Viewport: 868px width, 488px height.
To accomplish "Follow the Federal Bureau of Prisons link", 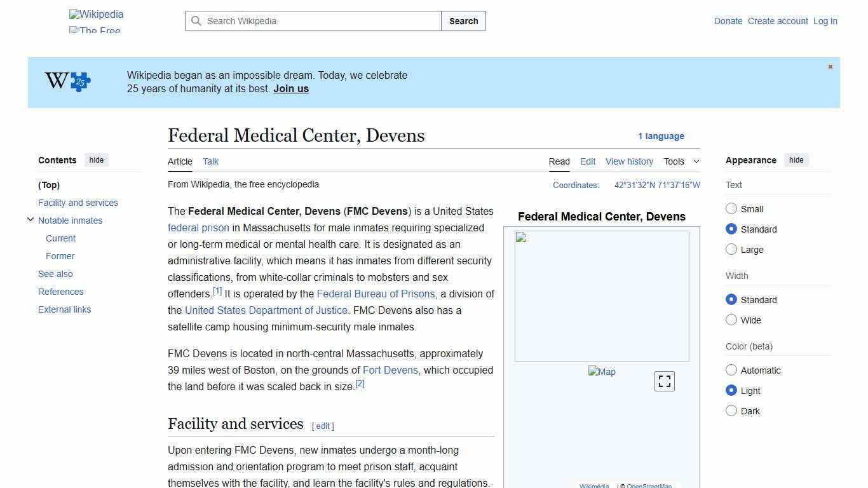I will [376, 294].
